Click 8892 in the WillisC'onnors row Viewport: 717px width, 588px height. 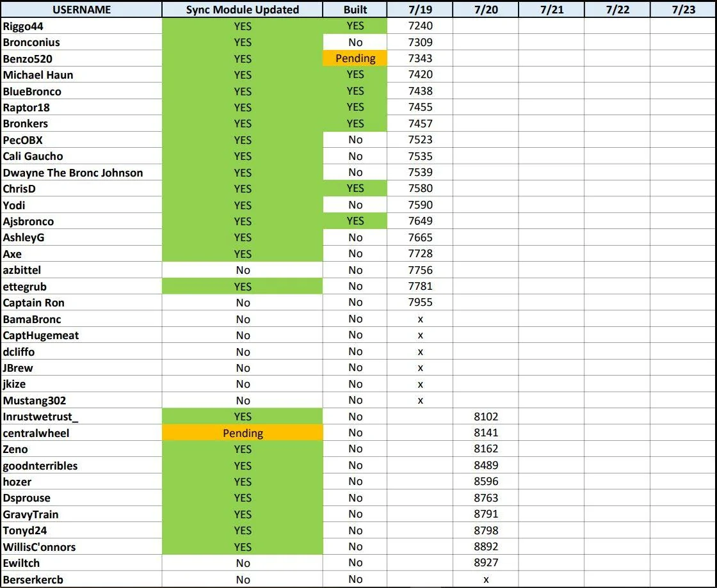486,546
